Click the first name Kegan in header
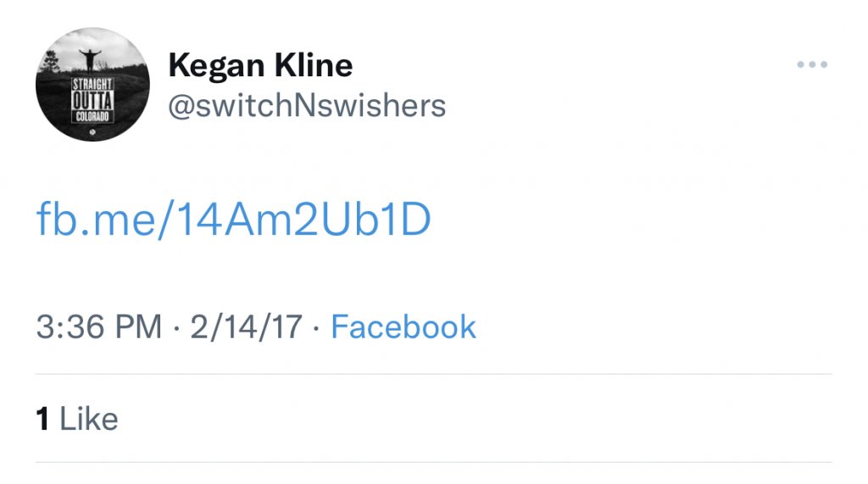The image size is (868, 484). 217,64
